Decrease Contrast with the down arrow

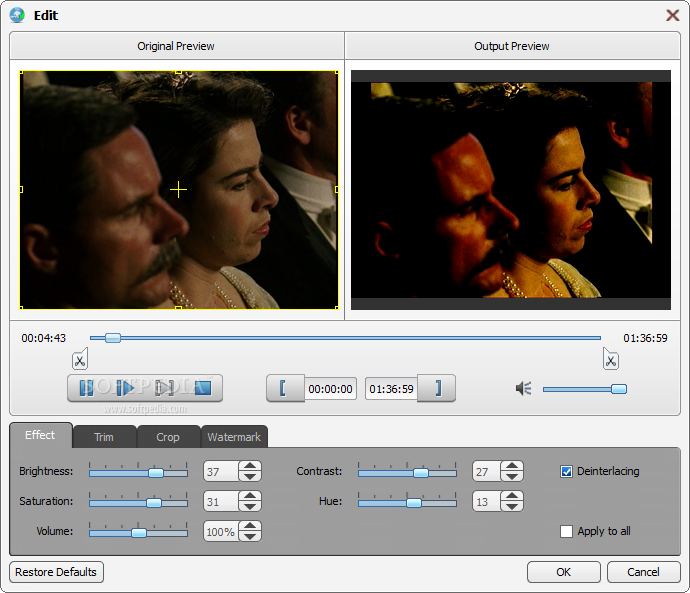(512, 476)
